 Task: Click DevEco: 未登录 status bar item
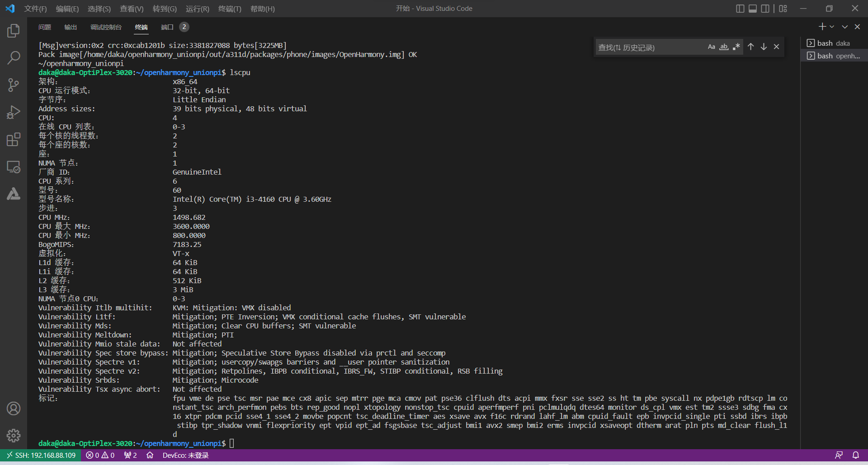point(185,455)
